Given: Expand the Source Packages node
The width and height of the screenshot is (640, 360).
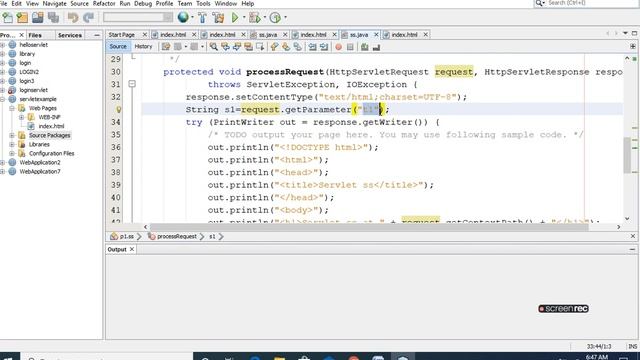Looking at the screenshot, I should [12, 135].
